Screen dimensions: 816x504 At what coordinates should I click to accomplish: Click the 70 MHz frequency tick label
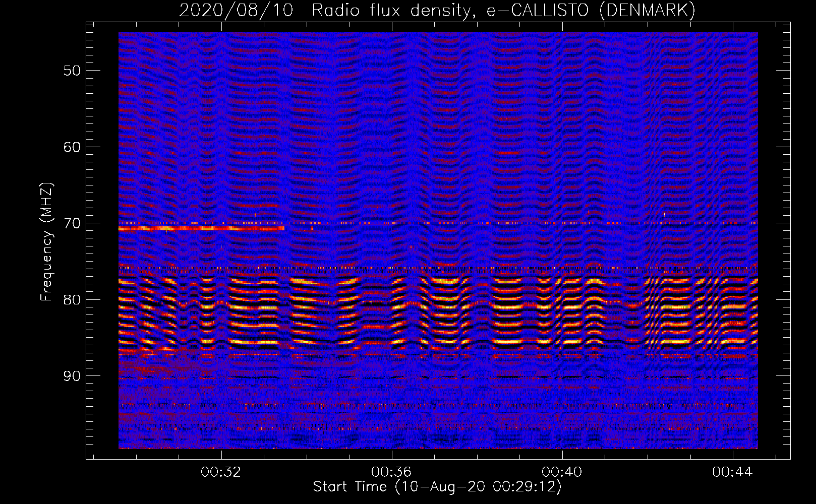[72, 223]
